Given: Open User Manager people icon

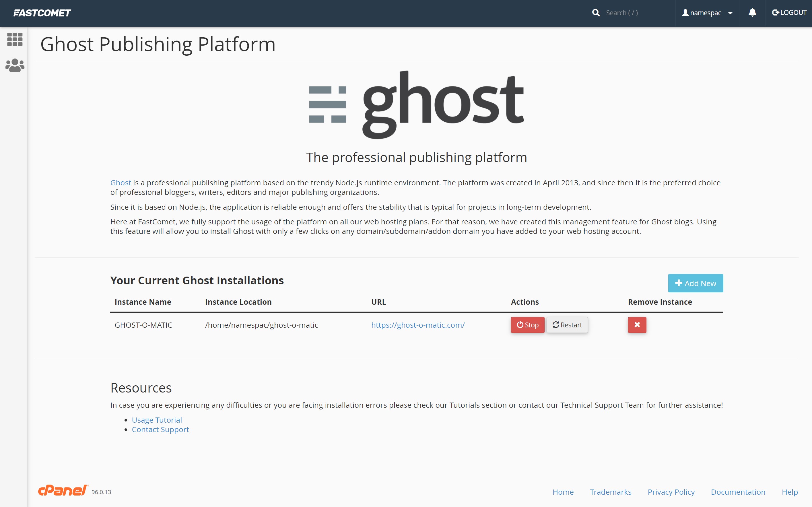Looking at the screenshot, I should pyautogui.click(x=15, y=65).
